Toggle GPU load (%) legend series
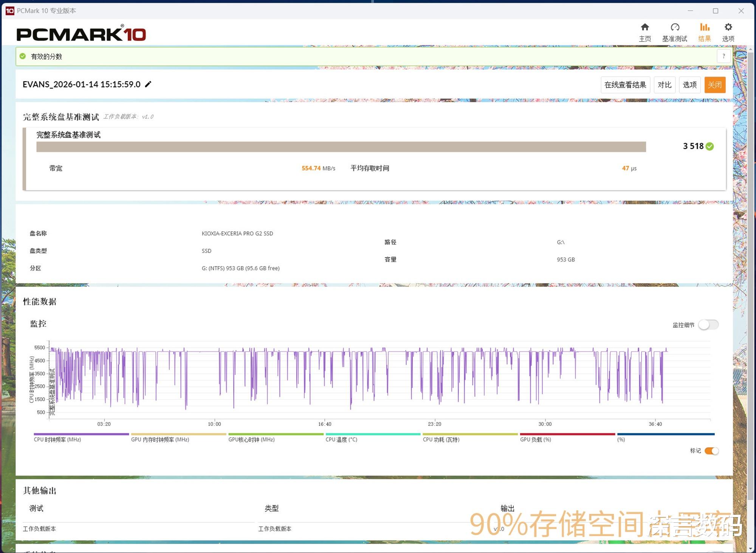Screen dimensions: 756x553 point(535,439)
